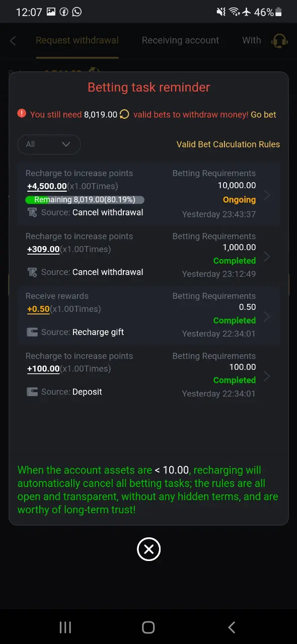Open Valid Bet Calculation Rules

click(228, 144)
